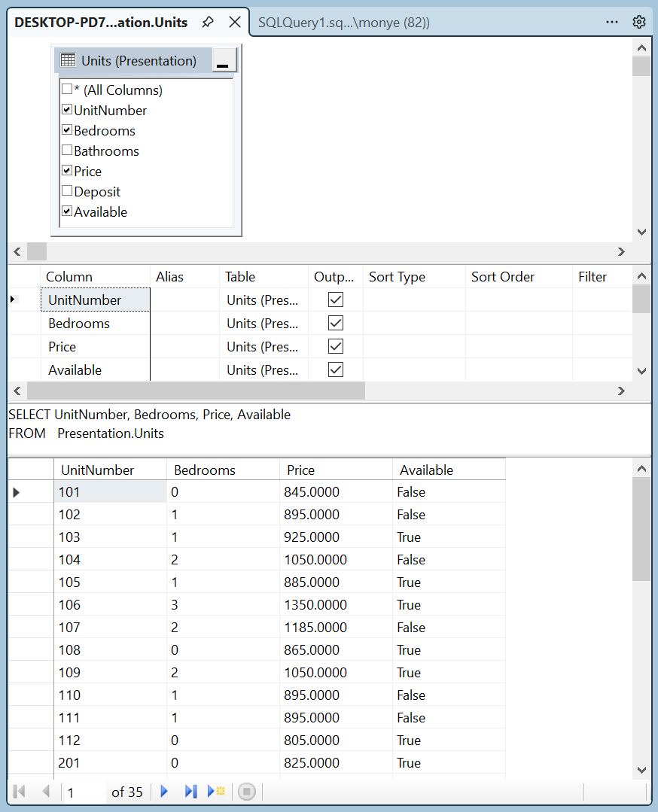Minimize the Units (Presentation) table box
The image size is (658, 812).
pos(224,60)
